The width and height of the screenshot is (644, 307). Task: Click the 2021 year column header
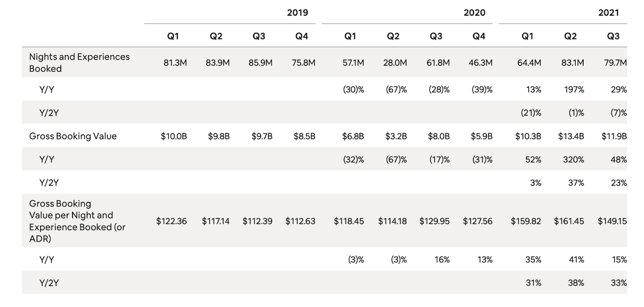point(608,13)
